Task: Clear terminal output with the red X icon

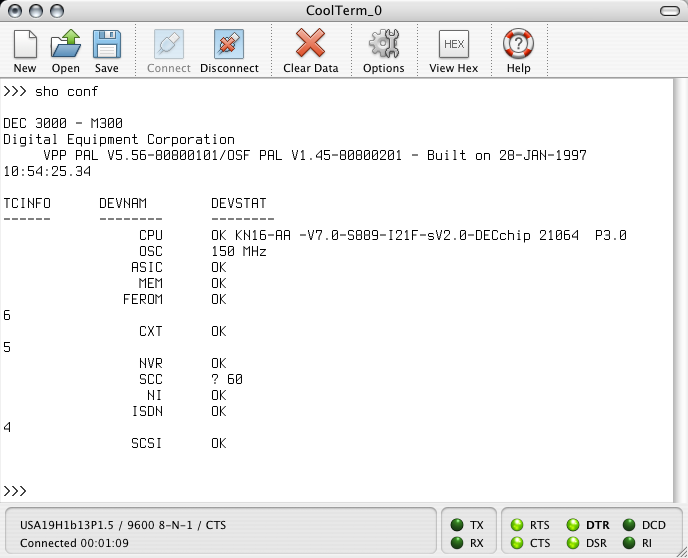Action: coord(310,43)
